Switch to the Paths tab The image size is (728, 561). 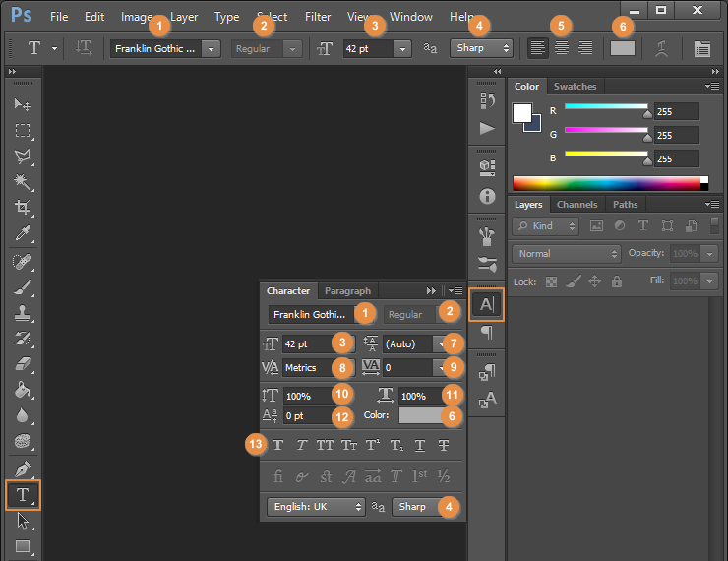(x=625, y=205)
